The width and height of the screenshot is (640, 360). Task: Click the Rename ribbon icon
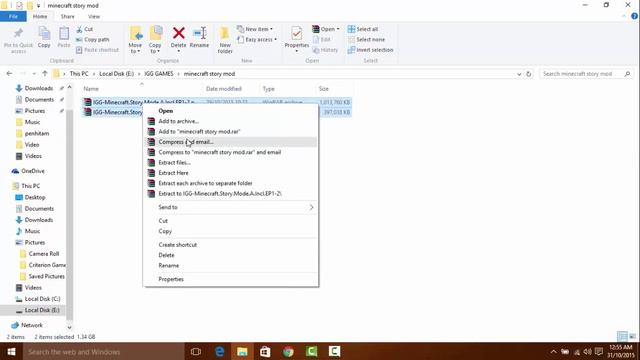tap(199, 33)
